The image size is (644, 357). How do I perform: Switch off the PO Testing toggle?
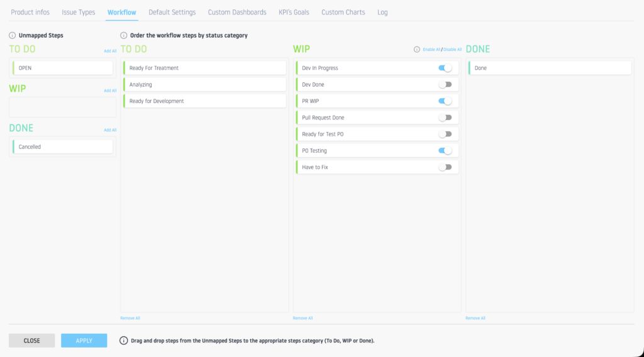click(445, 151)
